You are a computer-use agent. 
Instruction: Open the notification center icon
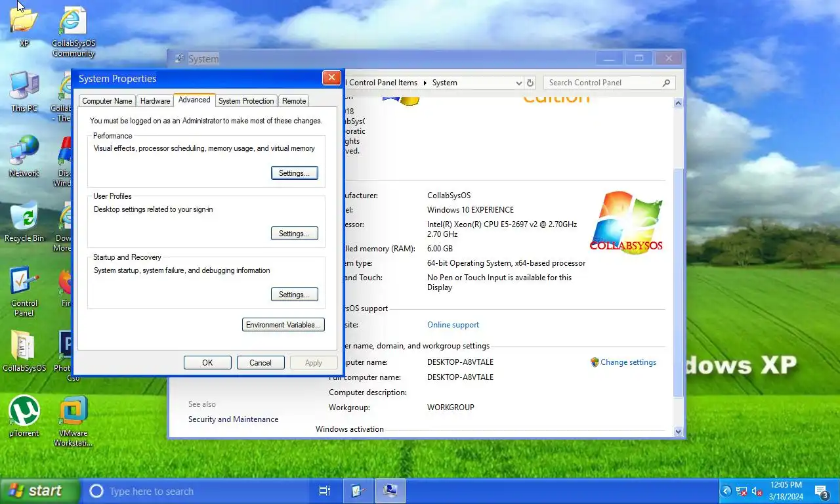(822, 491)
